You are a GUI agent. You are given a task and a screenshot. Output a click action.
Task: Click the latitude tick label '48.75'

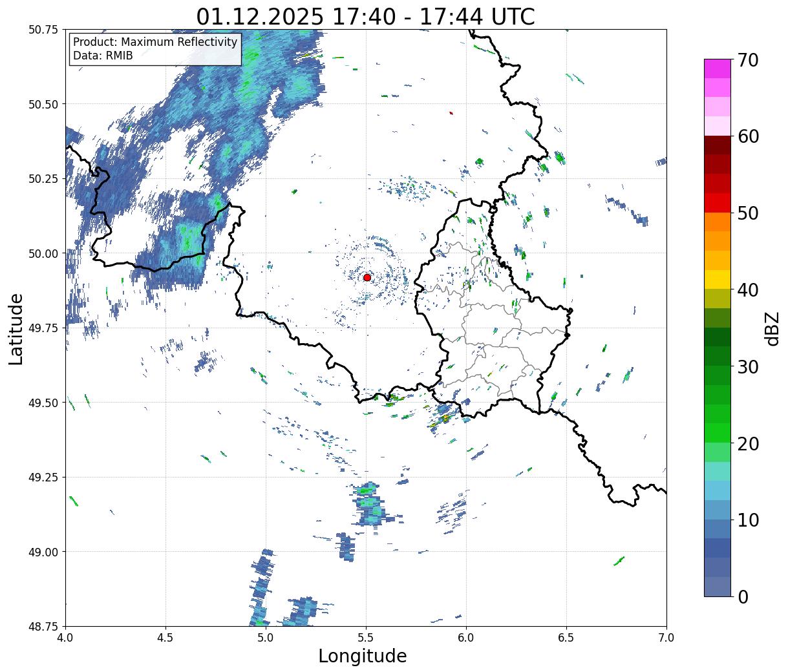43,626
